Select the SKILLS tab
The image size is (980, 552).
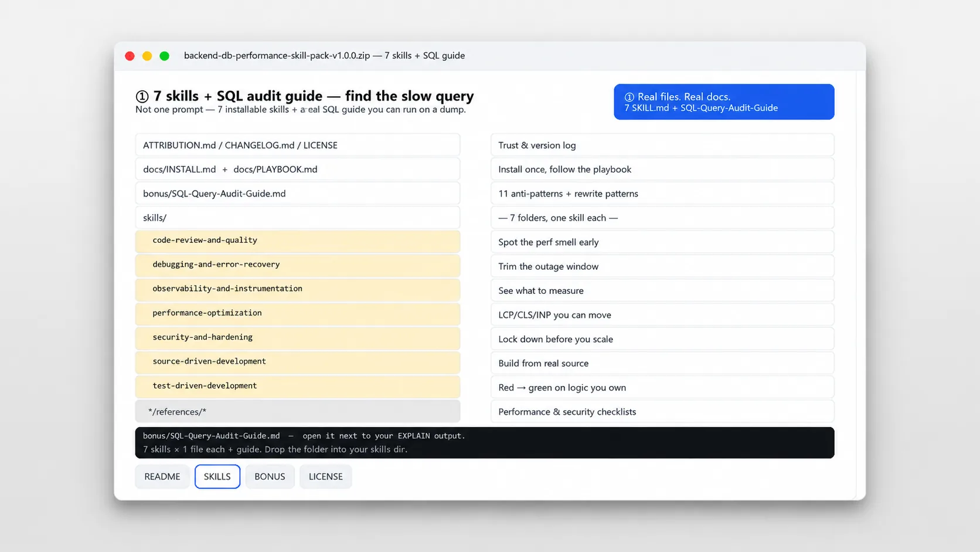point(217,476)
